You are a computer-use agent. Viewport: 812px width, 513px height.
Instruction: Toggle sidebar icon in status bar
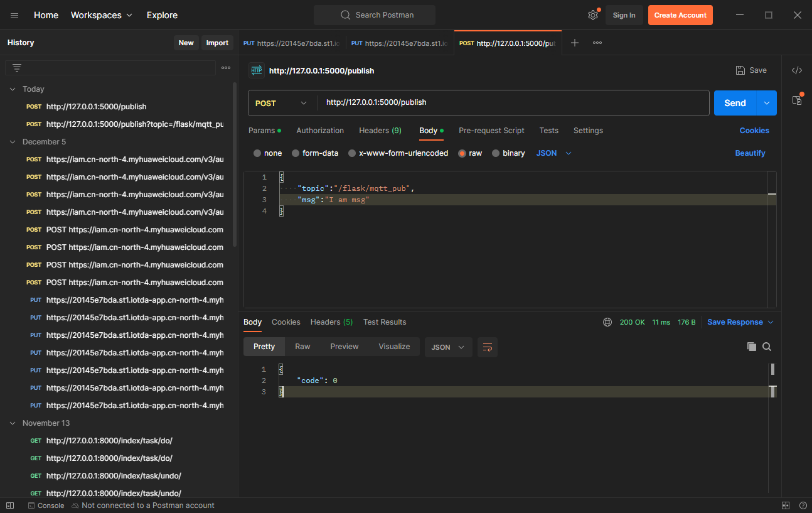click(x=10, y=505)
